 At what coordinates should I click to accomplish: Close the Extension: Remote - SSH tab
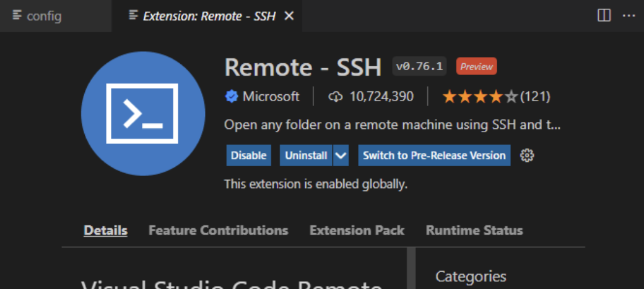point(289,16)
